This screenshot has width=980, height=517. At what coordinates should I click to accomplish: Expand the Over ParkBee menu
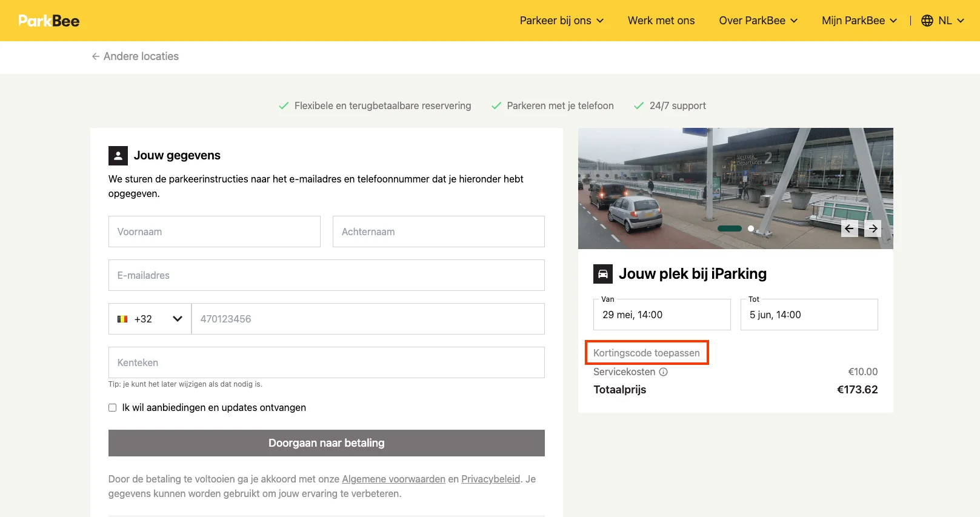click(x=758, y=21)
